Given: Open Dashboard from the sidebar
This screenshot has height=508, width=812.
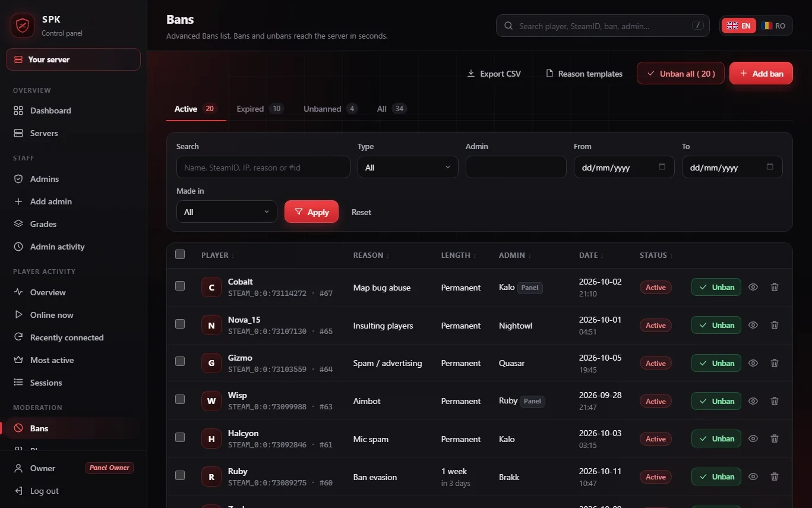Looking at the screenshot, I should point(73,111).
